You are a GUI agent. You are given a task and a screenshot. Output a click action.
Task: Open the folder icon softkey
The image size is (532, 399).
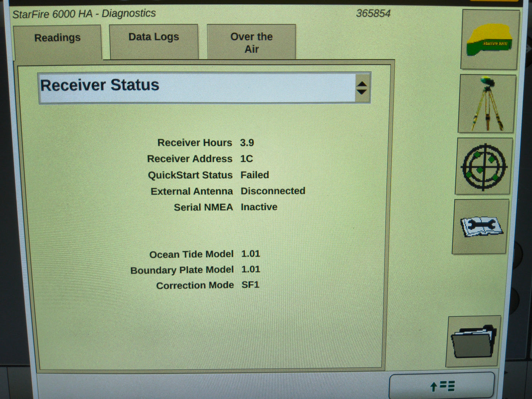[473, 342]
